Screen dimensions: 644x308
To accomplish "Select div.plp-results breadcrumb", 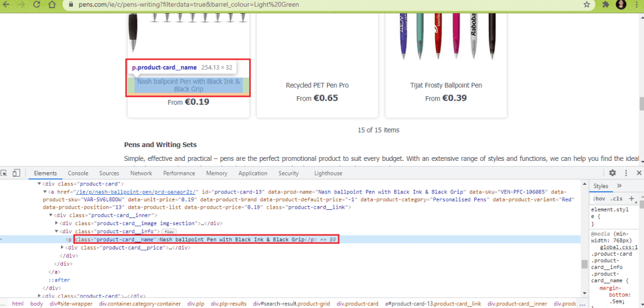I will [x=229, y=304].
